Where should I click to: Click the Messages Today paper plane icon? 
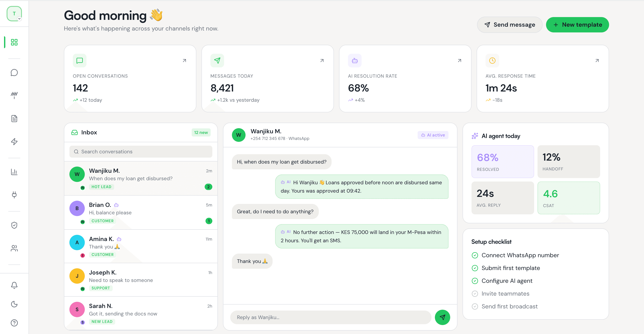click(217, 61)
